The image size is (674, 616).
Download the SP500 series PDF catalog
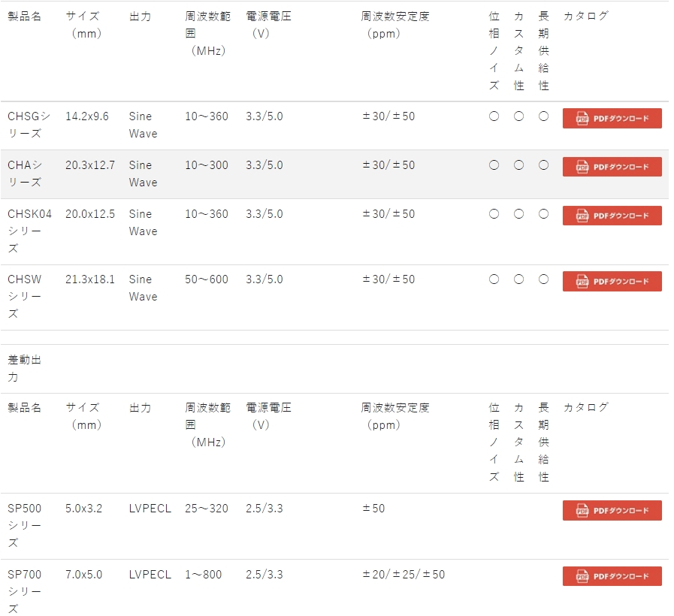pyautogui.click(x=612, y=511)
